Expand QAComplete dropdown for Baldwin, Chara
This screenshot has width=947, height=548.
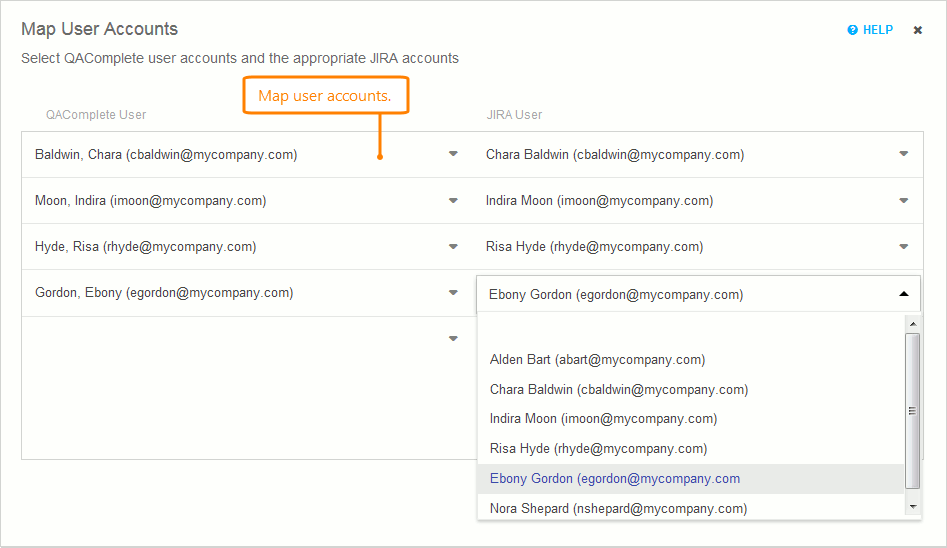click(453, 154)
